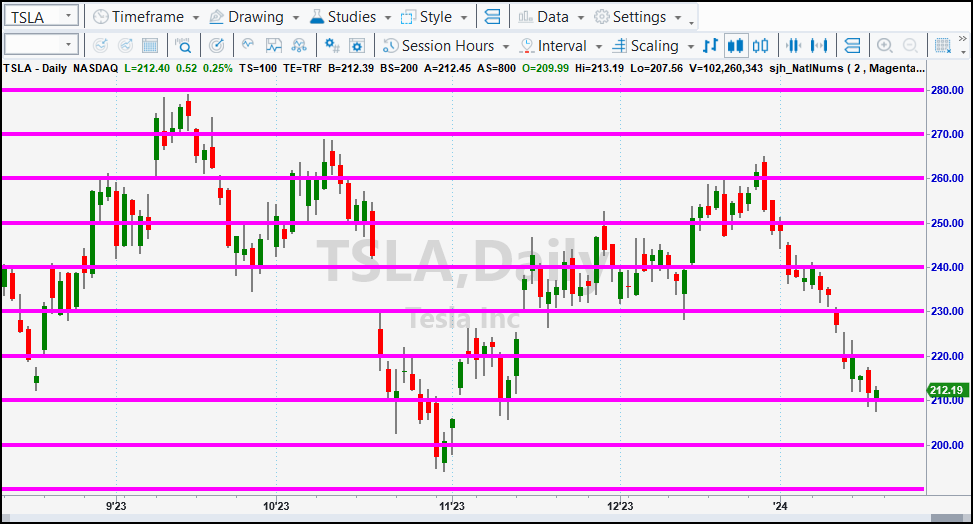
Task: Click the increase bar spacing icon
Action: (x=819, y=45)
